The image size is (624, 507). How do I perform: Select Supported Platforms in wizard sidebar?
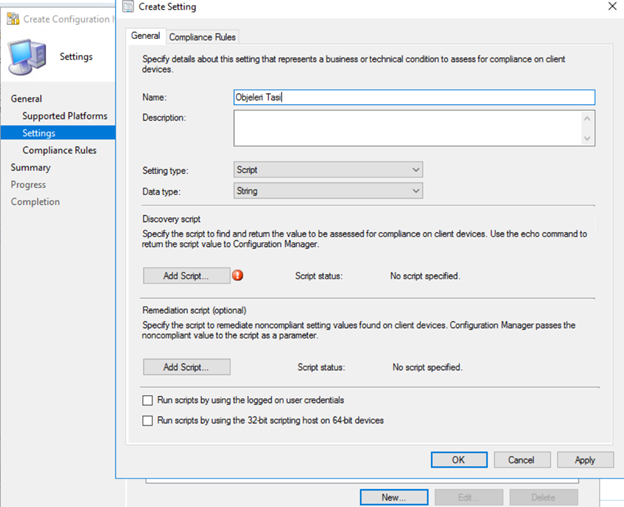[64, 116]
